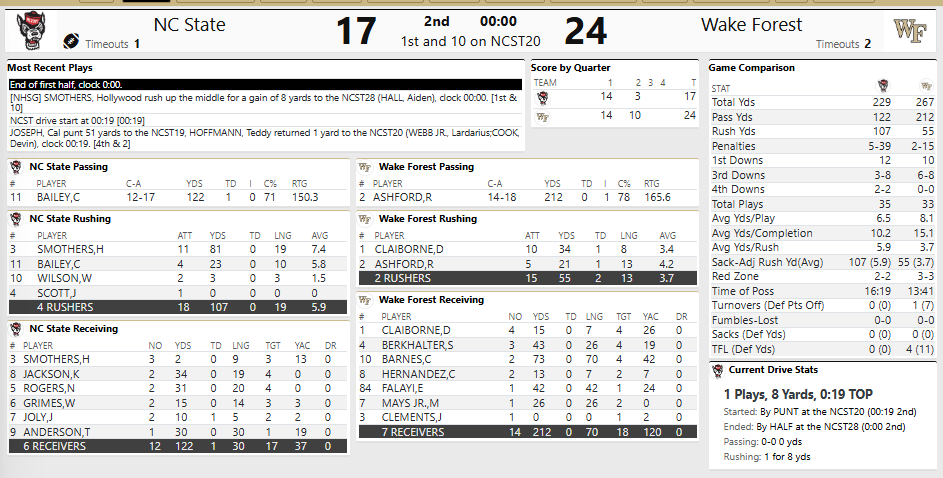The width and height of the screenshot is (943, 478).
Task: Select the SMOTHERS,H row in NC State Rushing
Action: (178, 249)
